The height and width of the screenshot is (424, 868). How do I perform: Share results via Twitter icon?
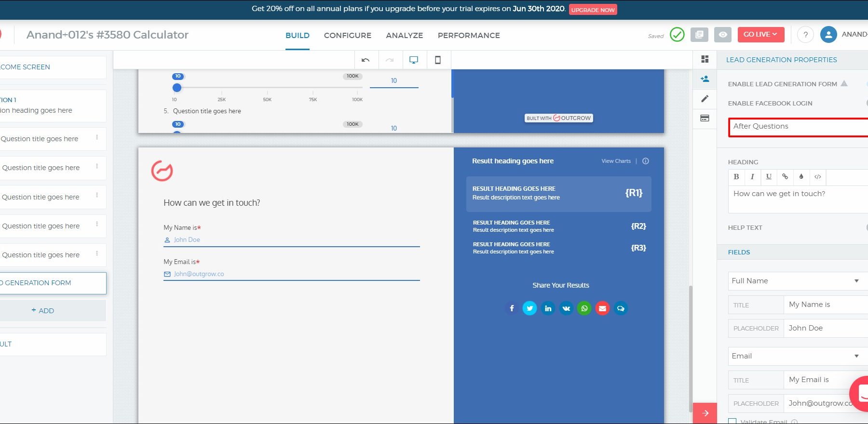(x=529, y=308)
